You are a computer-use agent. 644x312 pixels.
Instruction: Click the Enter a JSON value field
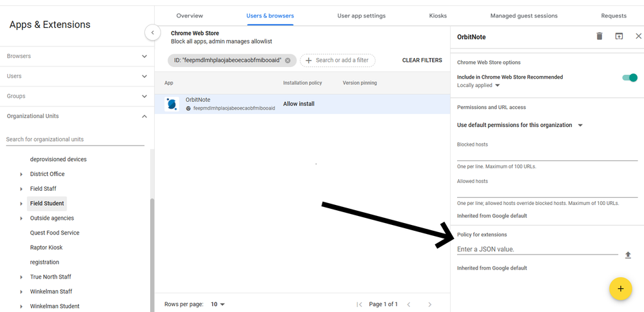click(x=537, y=249)
